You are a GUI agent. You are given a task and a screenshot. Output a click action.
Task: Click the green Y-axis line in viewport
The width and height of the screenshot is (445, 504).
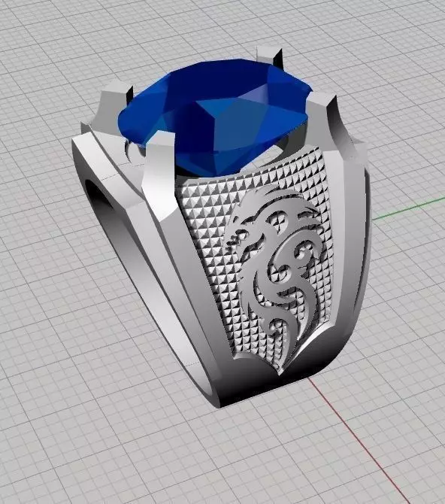[x=408, y=208]
